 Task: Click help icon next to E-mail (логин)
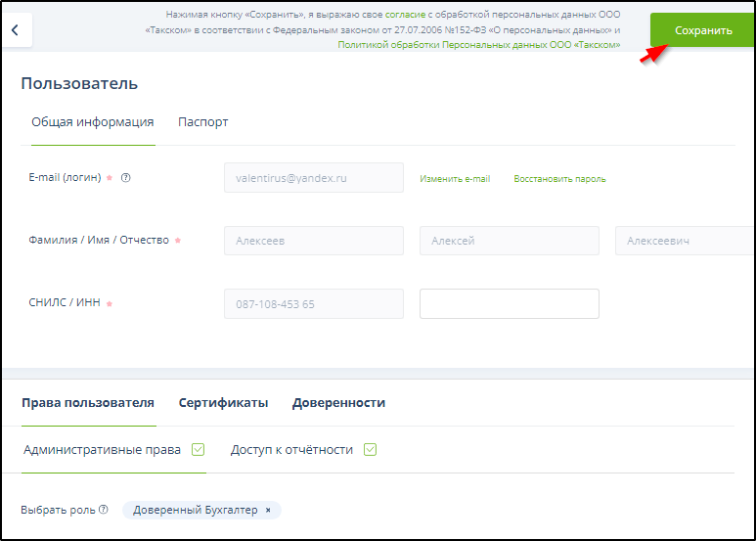(x=125, y=178)
